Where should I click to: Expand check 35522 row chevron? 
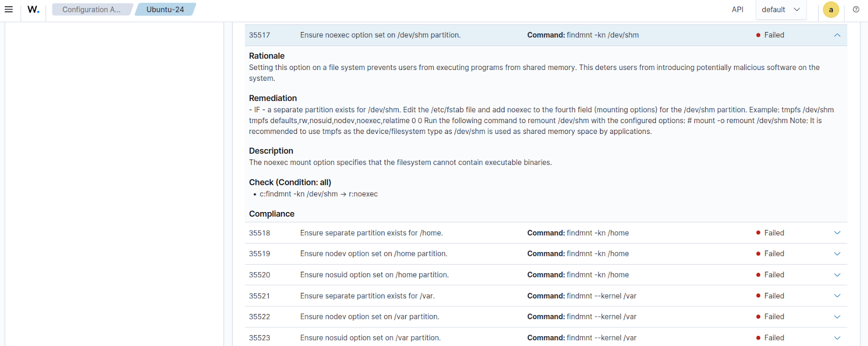(x=837, y=317)
